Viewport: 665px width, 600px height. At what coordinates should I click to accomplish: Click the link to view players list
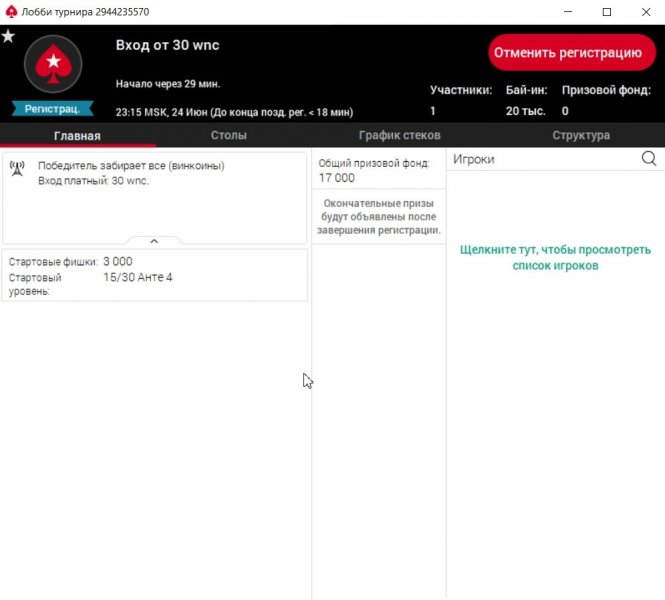click(555, 258)
